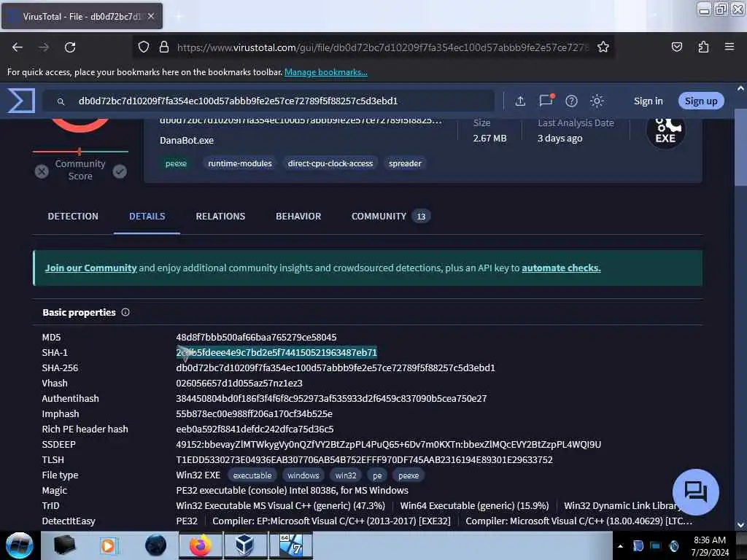Open Manage bookmarks link
The height and width of the screenshot is (560, 747).
tap(326, 72)
